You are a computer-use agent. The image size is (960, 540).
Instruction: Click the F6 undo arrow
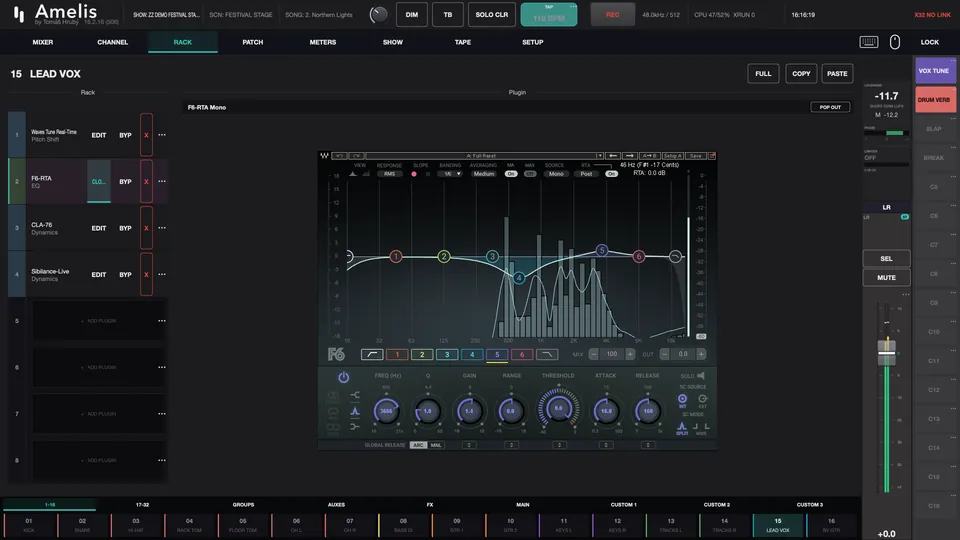[x=339, y=156]
